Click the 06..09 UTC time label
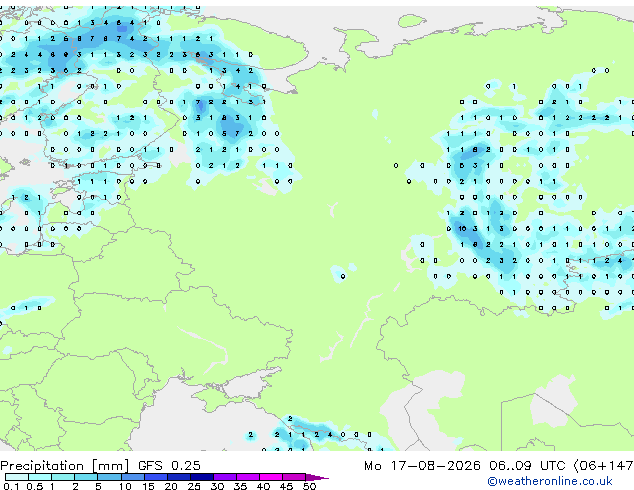This screenshot has width=634, height=490. [x=527, y=466]
